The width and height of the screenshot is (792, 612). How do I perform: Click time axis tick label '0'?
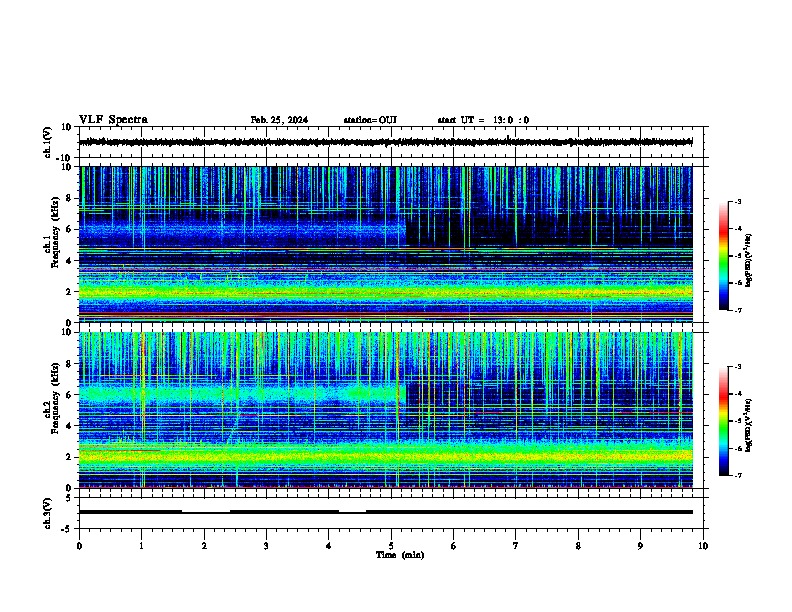(x=79, y=546)
